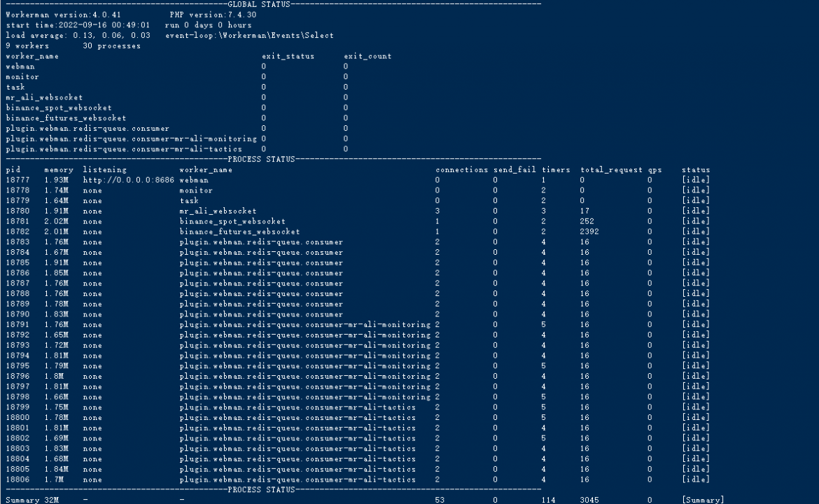Viewport: 819px width, 504px height.
Task: Select the [Summary] status label
Action: pyautogui.click(x=703, y=500)
